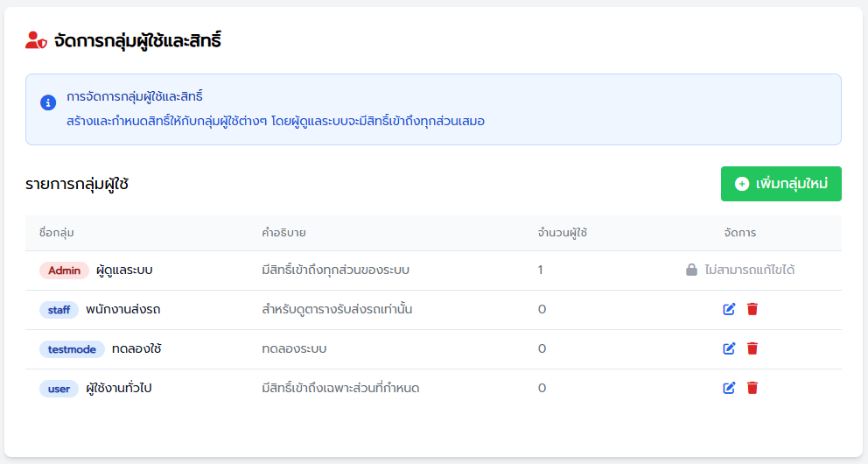Click the user count 0 in user row

point(542,388)
